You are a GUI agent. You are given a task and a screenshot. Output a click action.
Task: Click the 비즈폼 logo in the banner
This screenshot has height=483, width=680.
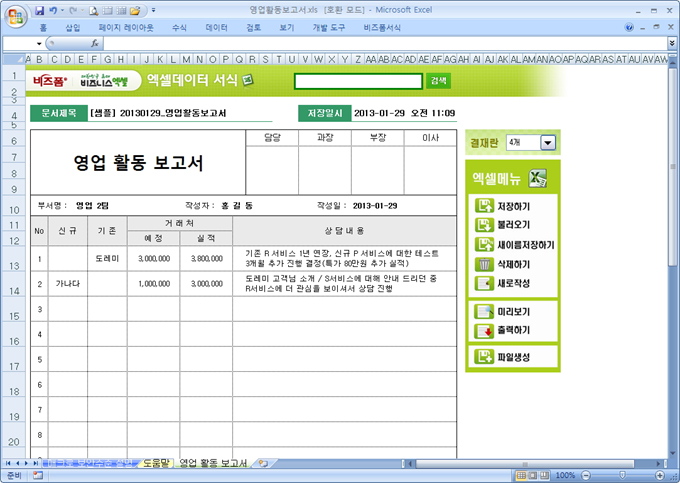pos(49,81)
